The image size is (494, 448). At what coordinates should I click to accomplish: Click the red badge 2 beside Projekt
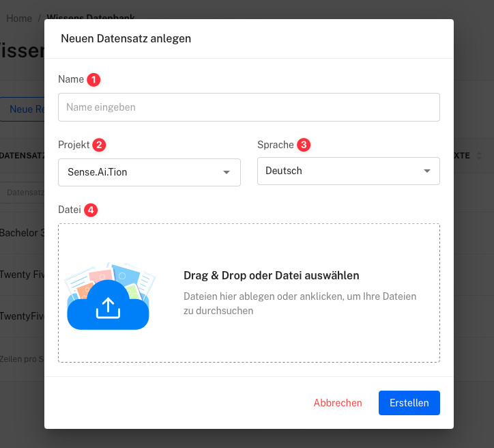click(x=100, y=145)
